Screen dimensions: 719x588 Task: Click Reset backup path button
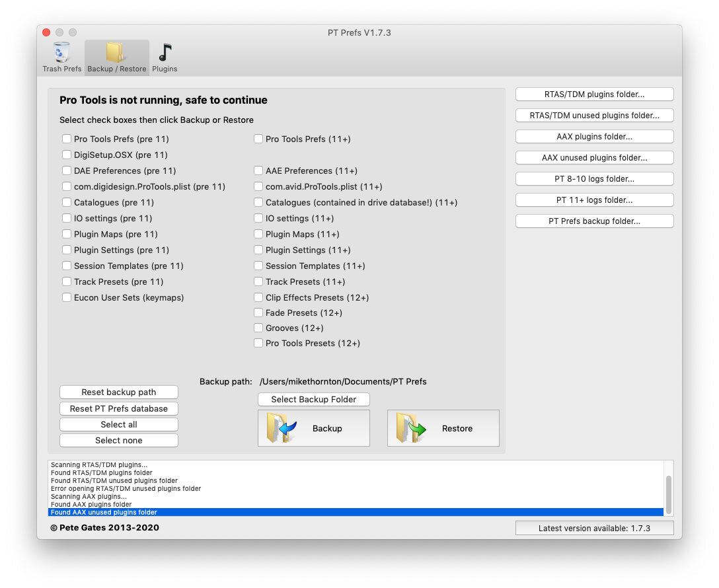119,392
